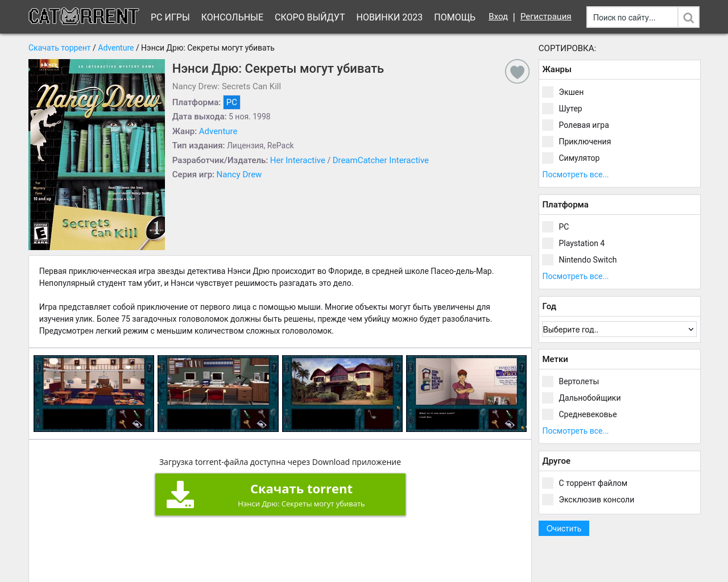
Task: Toggle the Эксклюзив консоли checkbox
Action: 548,500
